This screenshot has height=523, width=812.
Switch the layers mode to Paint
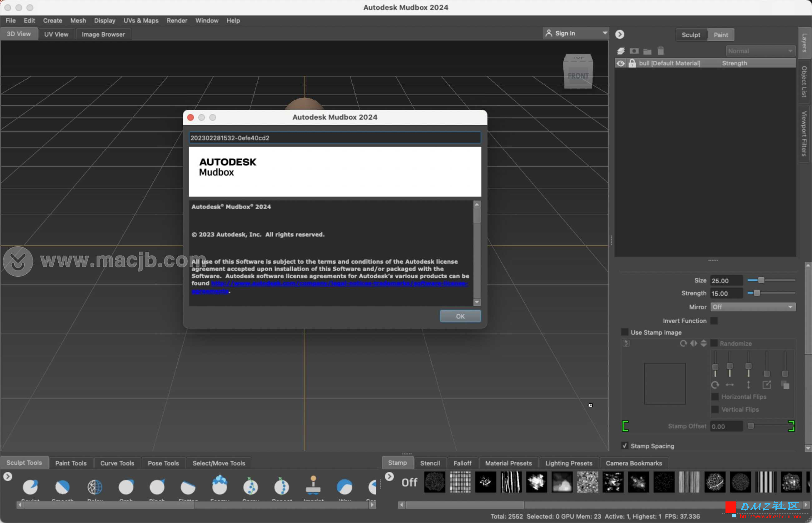click(720, 35)
